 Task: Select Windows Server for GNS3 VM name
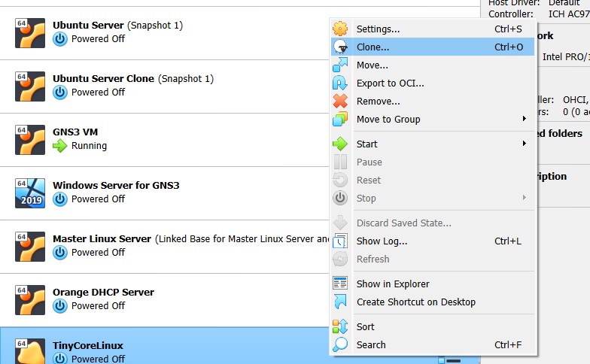tap(116, 185)
